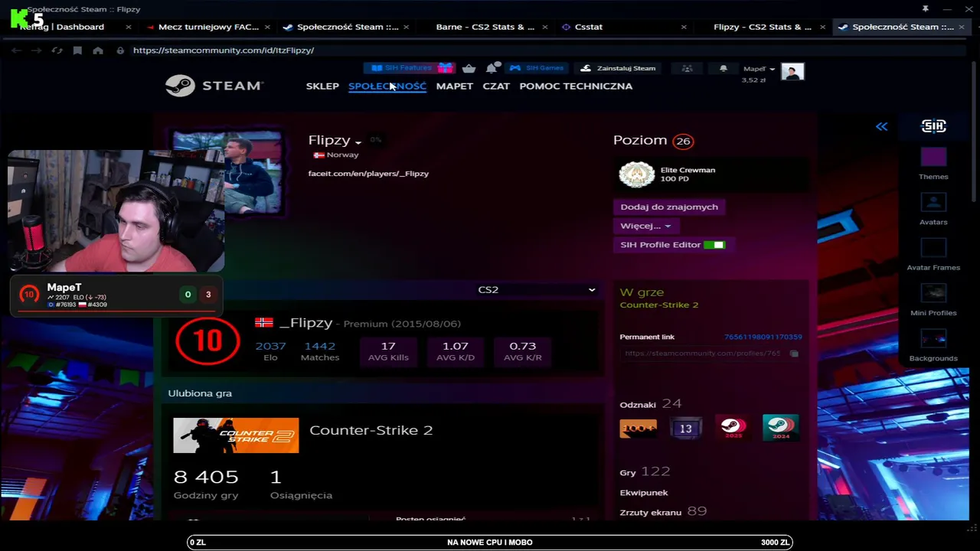Open the Gry games link
Image resolution: width=980 pixels, height=551 pixels.
click(628, 473)
